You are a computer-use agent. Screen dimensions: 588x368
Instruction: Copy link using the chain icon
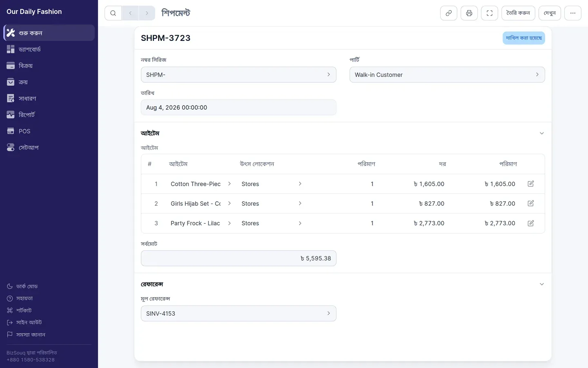tap(448, 13)
